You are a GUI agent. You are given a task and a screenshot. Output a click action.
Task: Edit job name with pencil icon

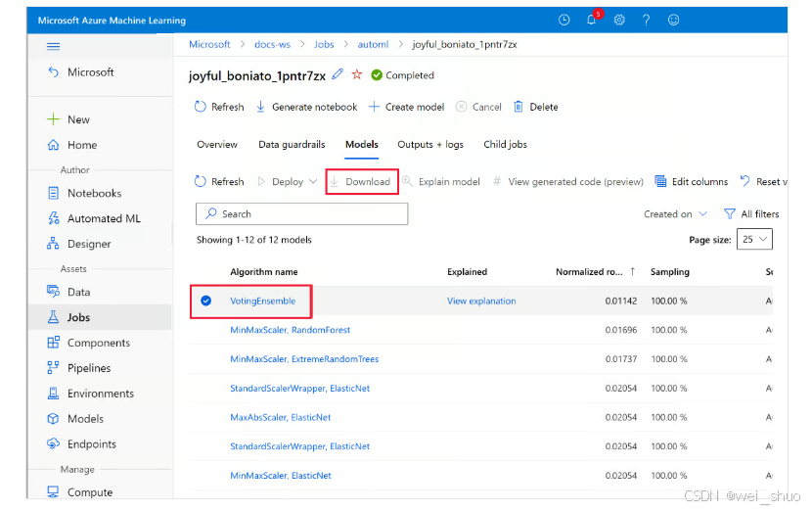tap(338, 74)
